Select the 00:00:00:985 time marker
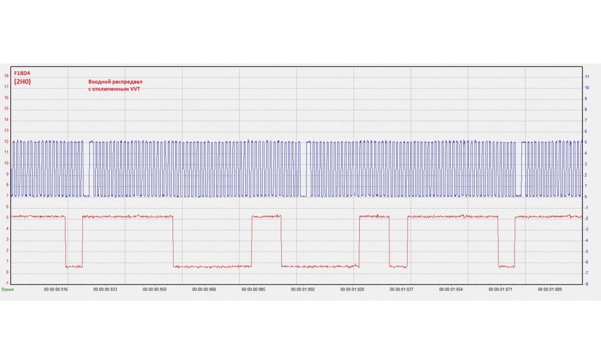 click(x=253, y=289)
